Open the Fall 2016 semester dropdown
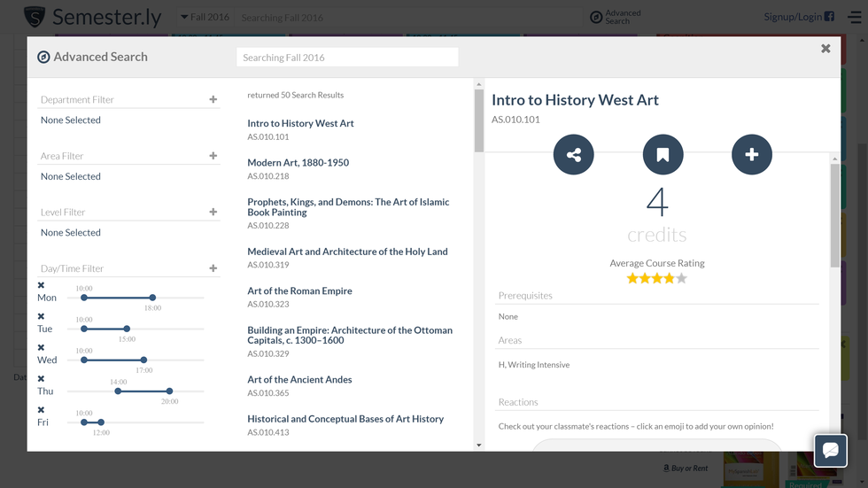 [x=205, y=17]
